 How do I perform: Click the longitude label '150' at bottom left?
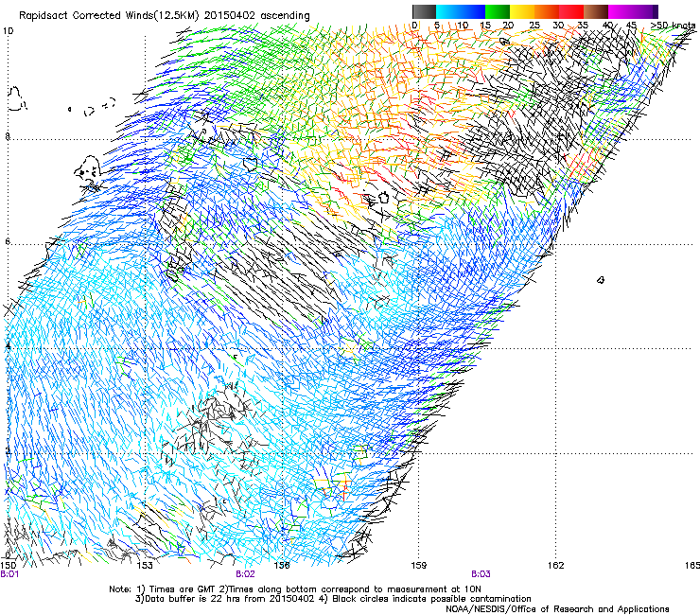8,565
